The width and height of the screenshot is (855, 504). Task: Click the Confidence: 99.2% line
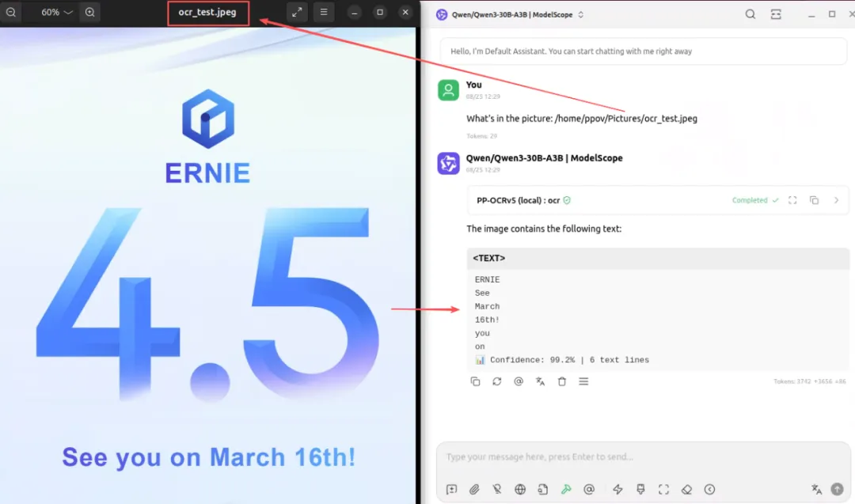562,360
